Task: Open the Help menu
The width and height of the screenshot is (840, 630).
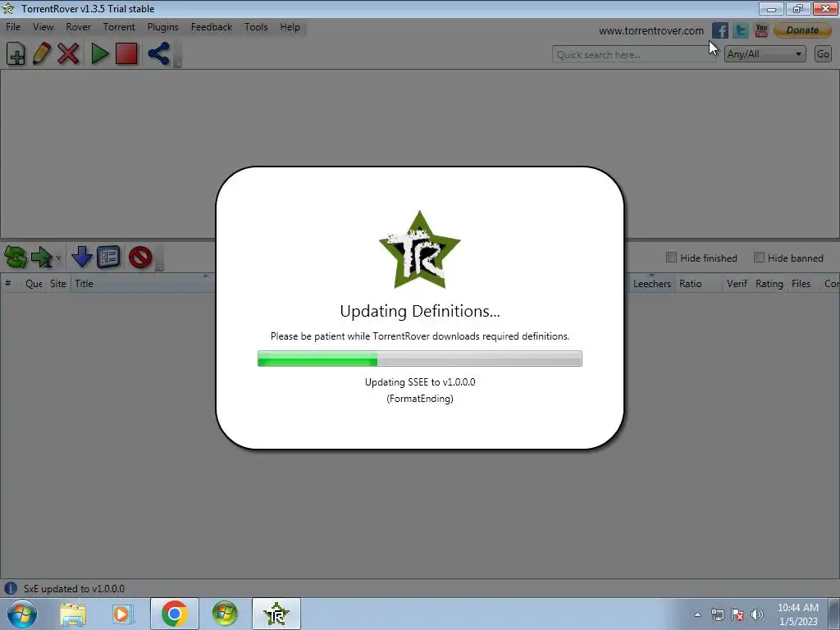Action: 290,27
